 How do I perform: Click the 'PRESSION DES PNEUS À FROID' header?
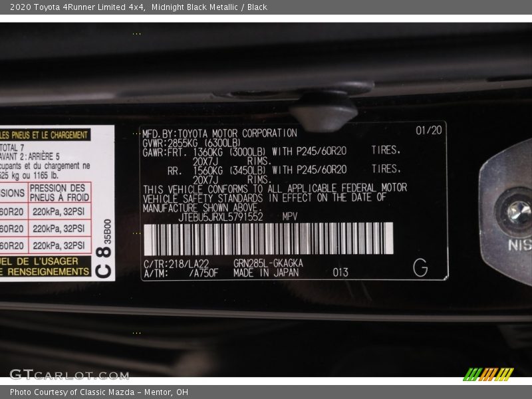pyautogui.click(x=60, y=193)
